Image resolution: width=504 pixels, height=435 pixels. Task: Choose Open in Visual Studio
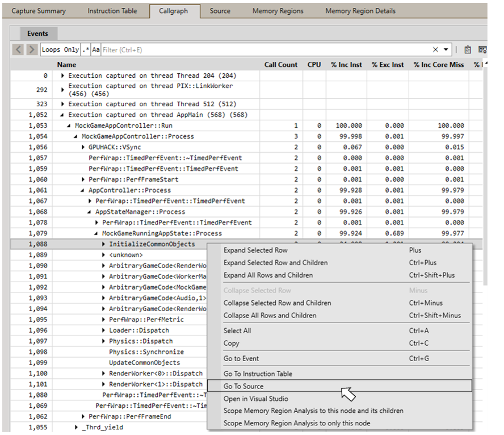tap(340, 399)
